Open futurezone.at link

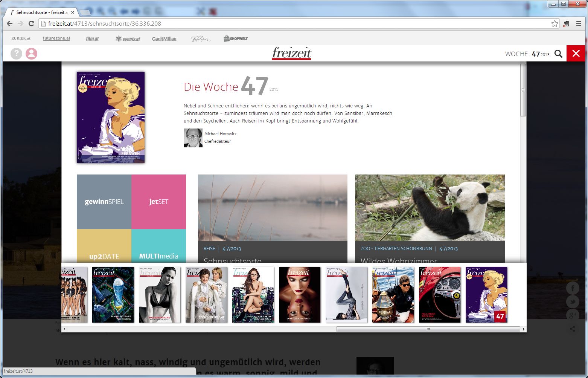click(56, 38)
